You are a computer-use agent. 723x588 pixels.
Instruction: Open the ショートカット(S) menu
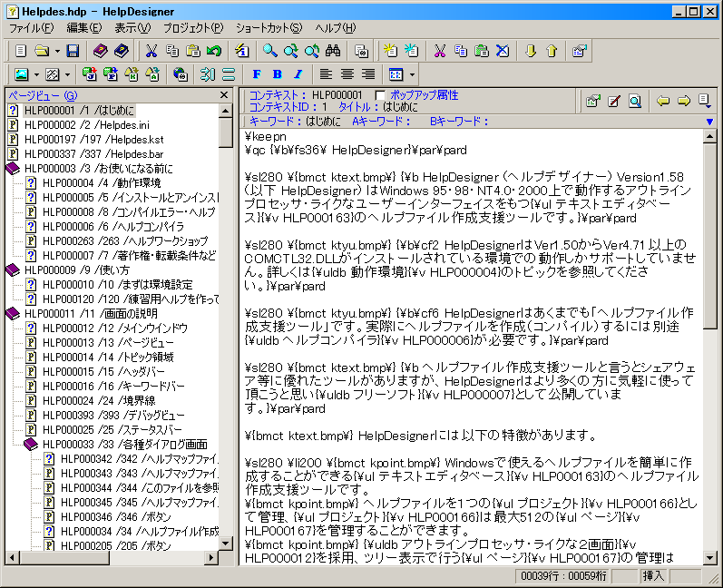(270, 28)
